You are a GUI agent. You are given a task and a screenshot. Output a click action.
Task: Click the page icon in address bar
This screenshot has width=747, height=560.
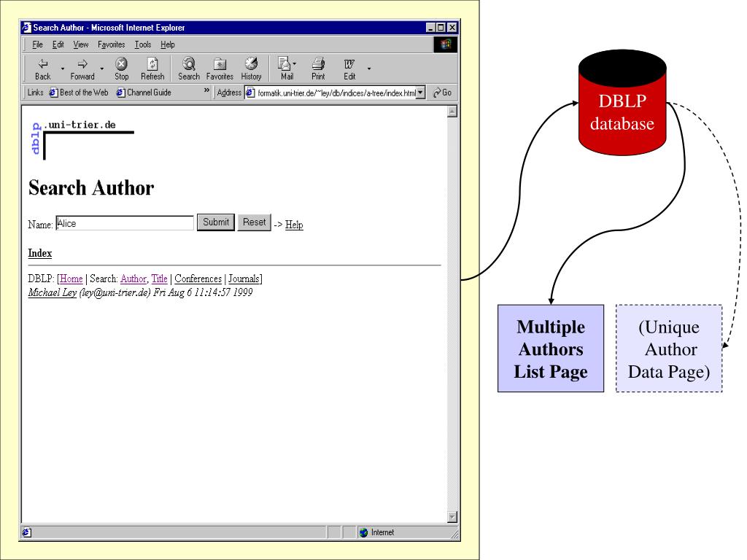250,93
